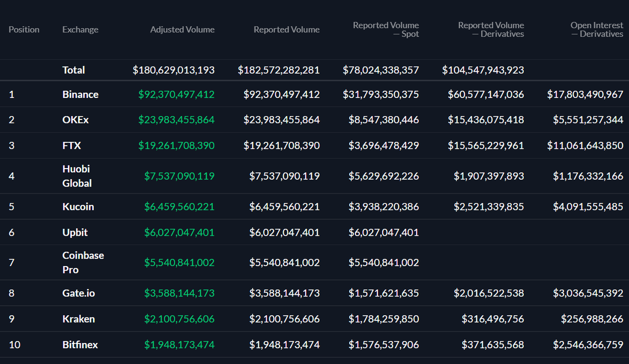
Task: Sort by Reported Volume — Derivatives header
Action: (491, 29)
